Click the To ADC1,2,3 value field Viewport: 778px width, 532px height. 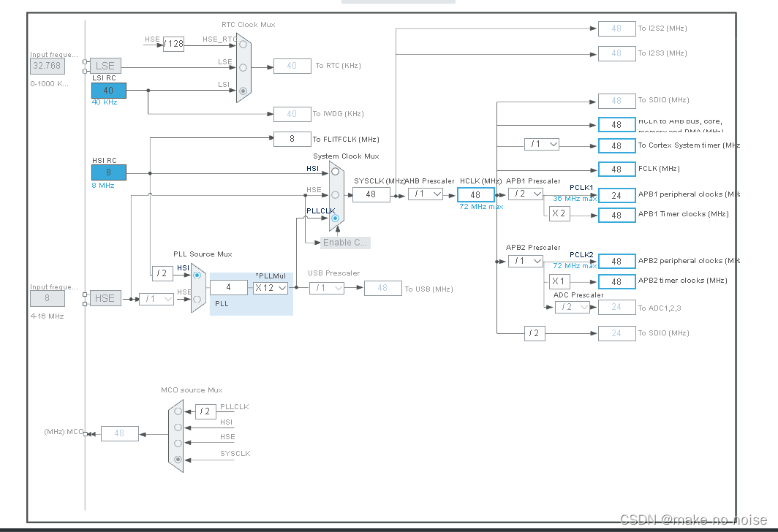click(x=616, y=308)
